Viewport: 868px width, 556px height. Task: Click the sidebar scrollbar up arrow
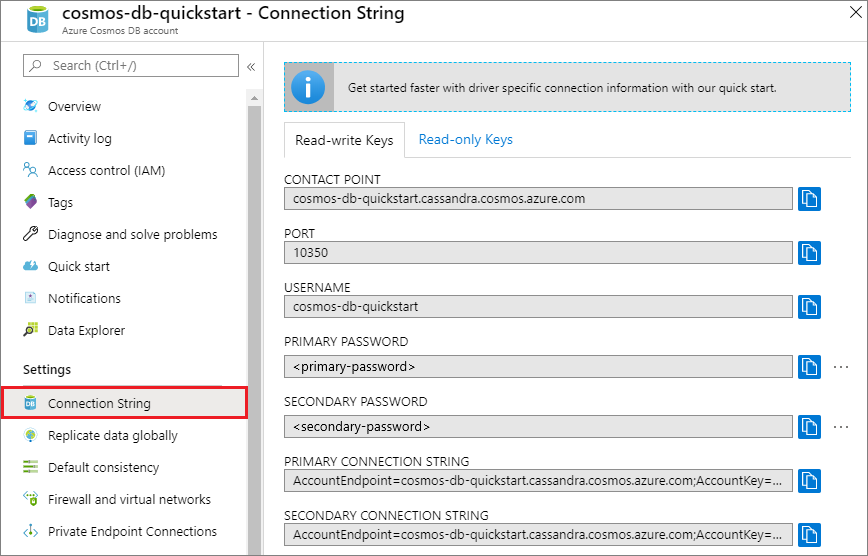255,99
